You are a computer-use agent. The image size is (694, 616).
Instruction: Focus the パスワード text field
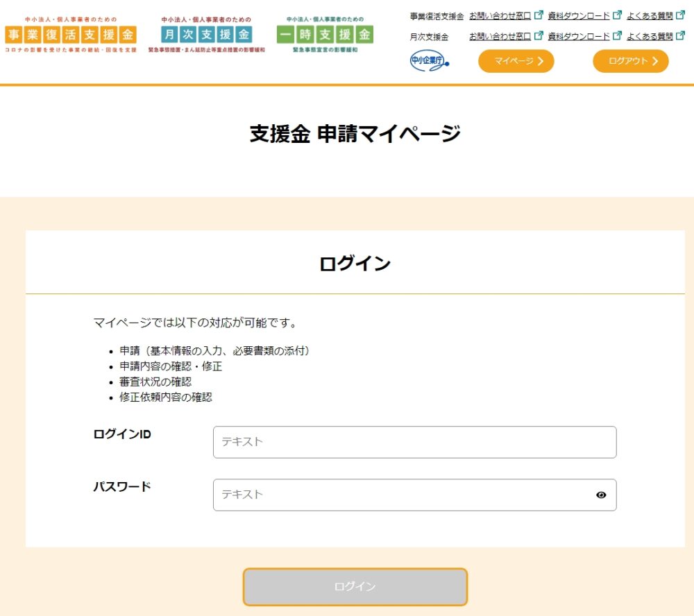(x=415, y=495)
